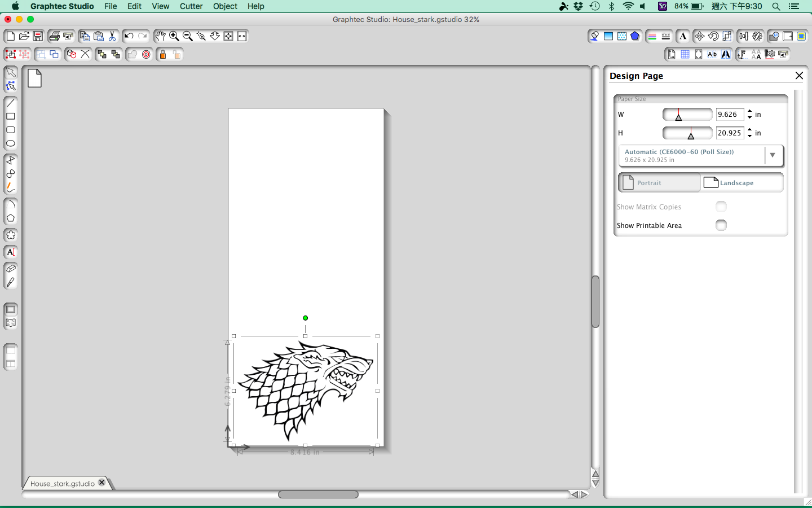812x508 pixels.
Task: Open Spotlight search in the menu bar
Action: [776, 6]
